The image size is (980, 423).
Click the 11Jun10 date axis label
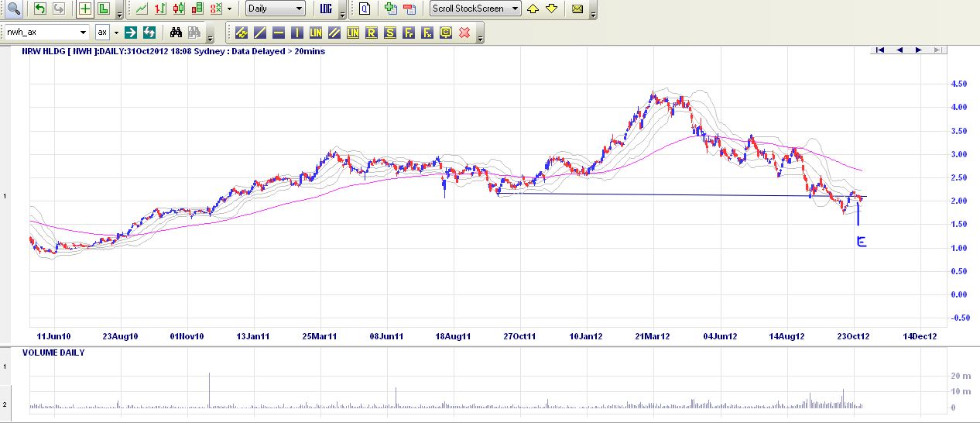(54, 336)
